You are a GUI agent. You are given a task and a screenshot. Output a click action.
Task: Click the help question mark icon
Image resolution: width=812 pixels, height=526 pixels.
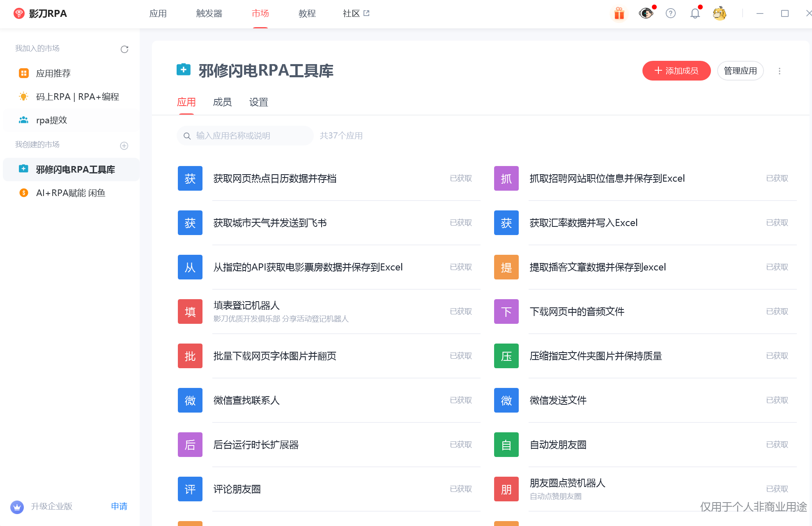[x=670, y=14]
